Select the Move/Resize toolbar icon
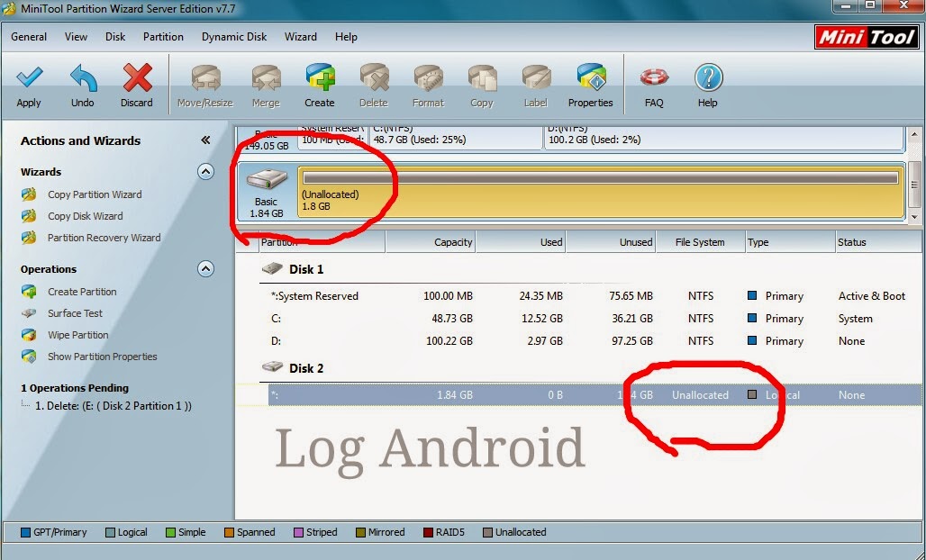 point(205,78)
